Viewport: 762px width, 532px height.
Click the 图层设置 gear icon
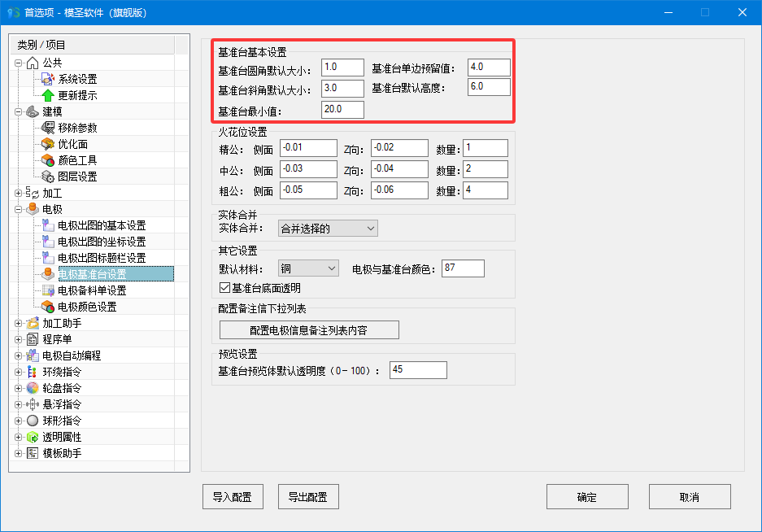(48, 177)
